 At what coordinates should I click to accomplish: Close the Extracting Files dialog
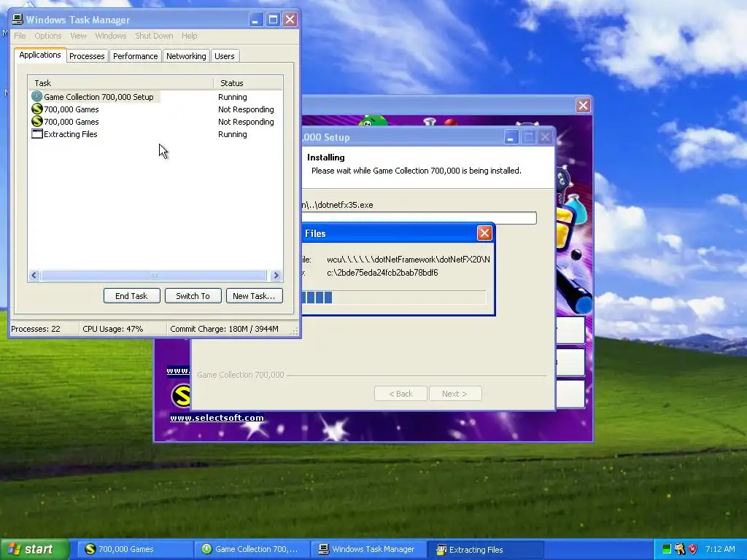[x=484, y=233]
